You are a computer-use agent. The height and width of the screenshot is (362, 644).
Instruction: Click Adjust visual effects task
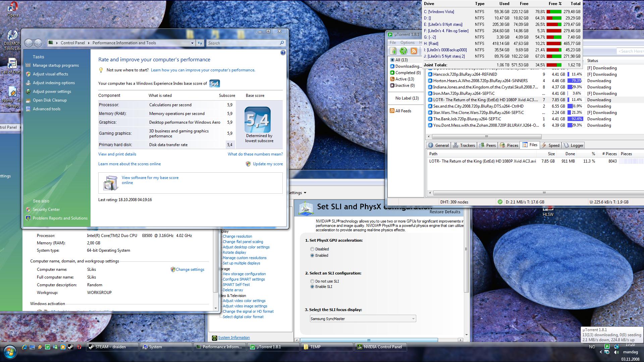click(x=50, y=74)
